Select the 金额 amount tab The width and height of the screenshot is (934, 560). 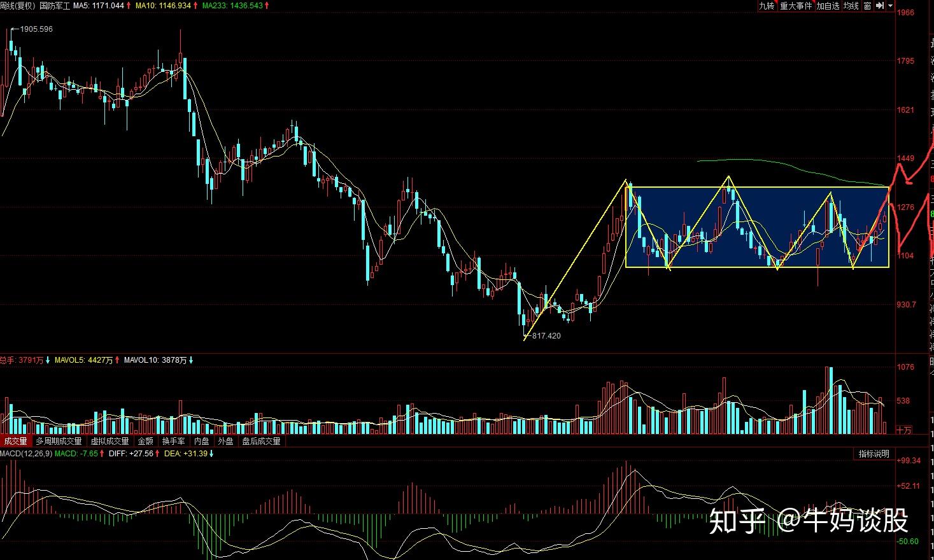pyautogui.click(x=146, y=441)
